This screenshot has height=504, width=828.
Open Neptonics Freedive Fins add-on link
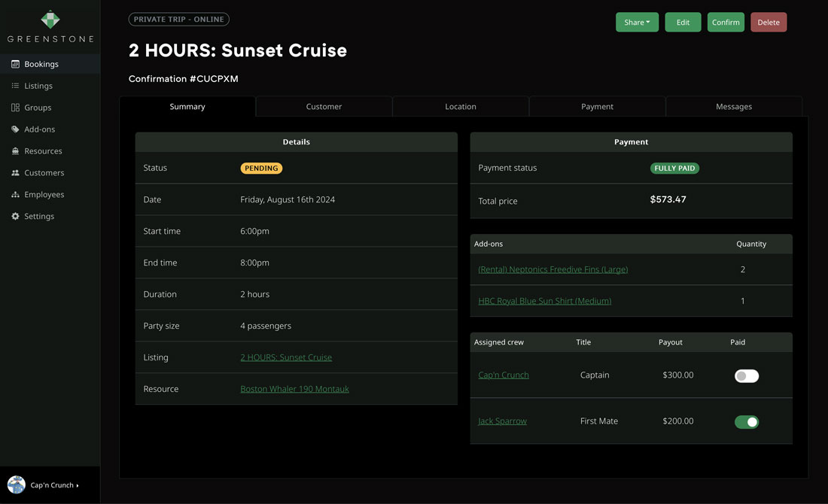[553, 269]
